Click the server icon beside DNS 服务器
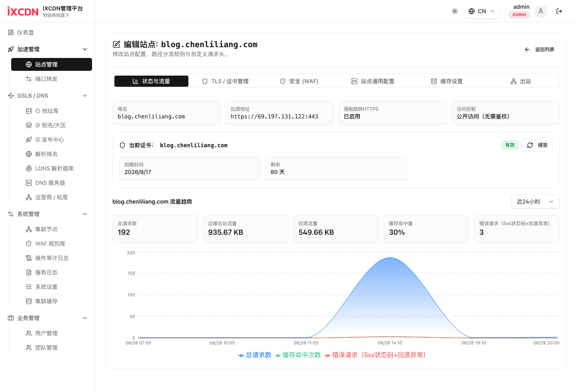 (x=29, y=183)
